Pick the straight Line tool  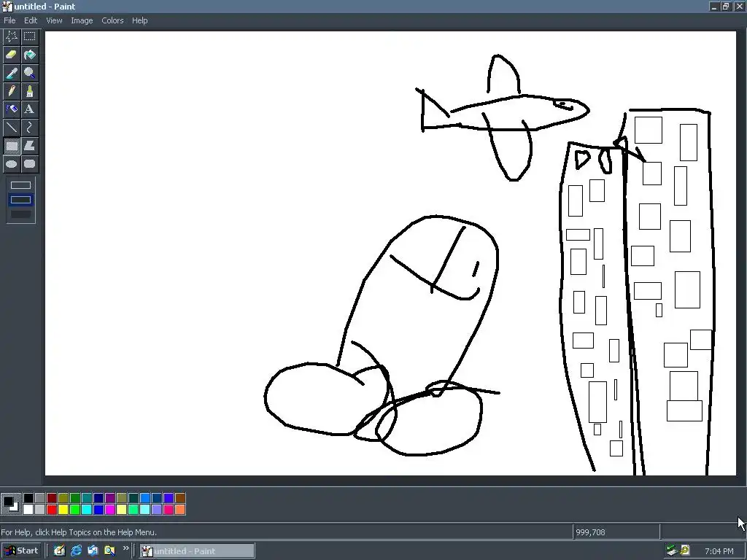12,127
